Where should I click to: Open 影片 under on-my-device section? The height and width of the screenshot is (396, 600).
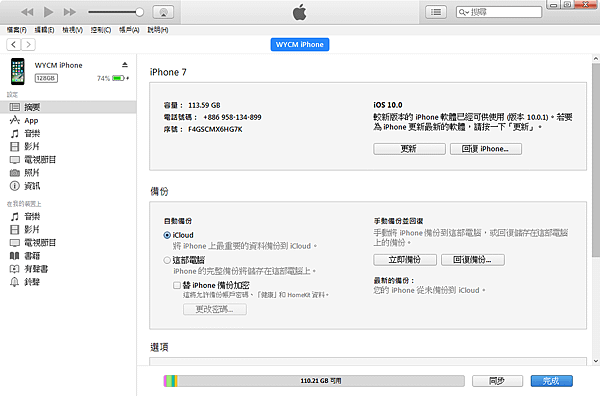tap(68, 230)
